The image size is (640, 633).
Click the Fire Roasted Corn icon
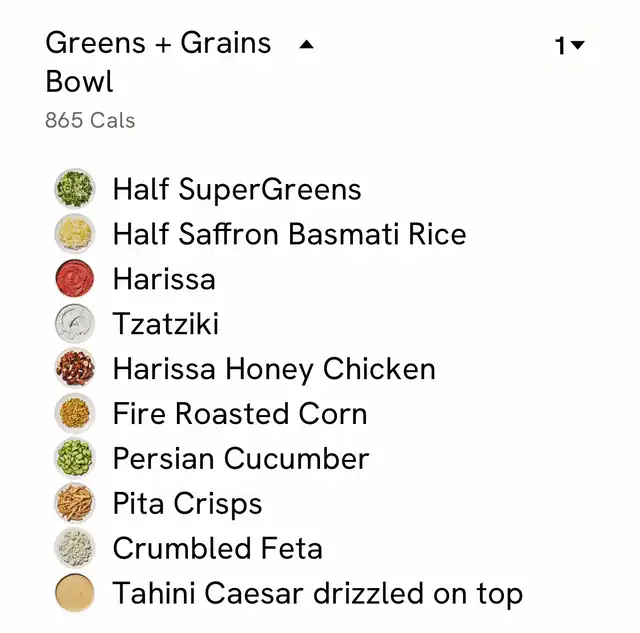click(x=75, y=413)
